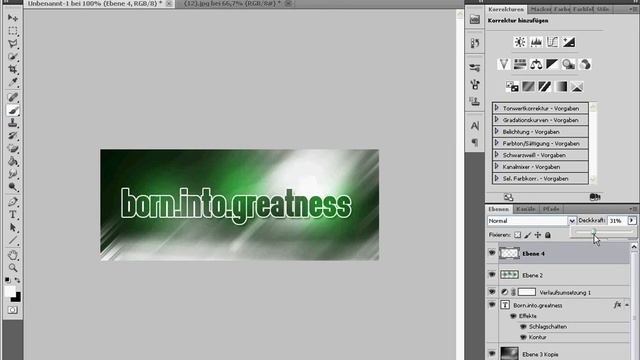
Task: Switch to the Pfade tab
Action: [551, 209]
